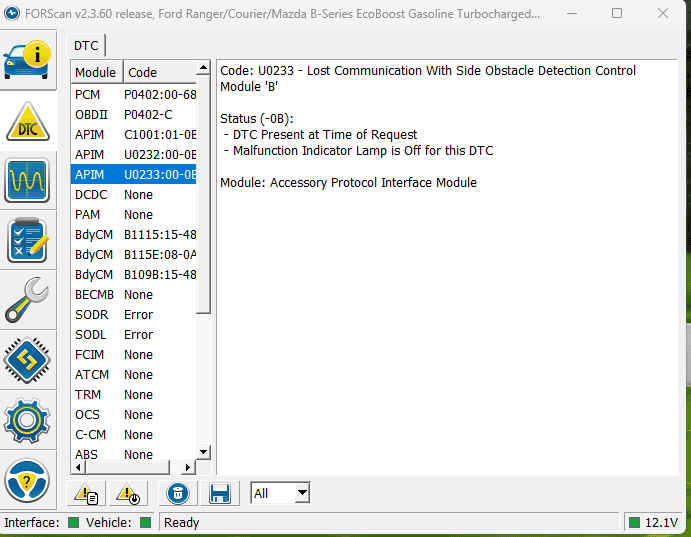Select the BdyCM B1115:15-48 row
691x537 pixels.
click(134, 235)
